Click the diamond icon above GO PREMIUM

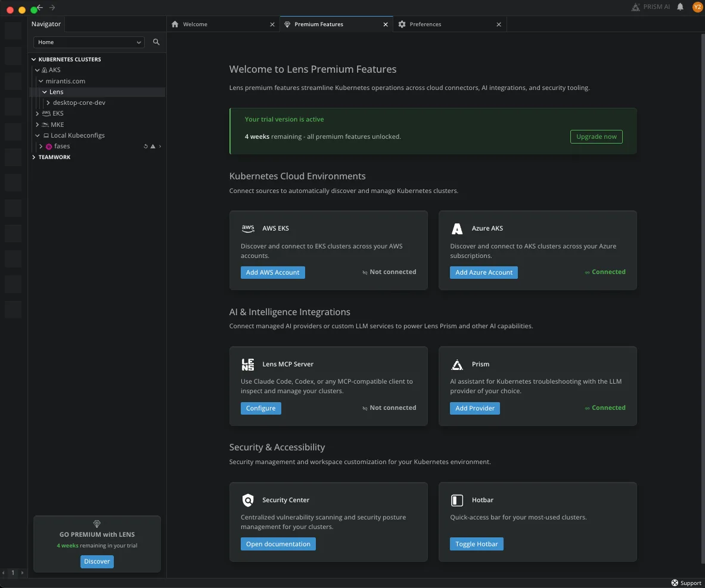point(97,524)
